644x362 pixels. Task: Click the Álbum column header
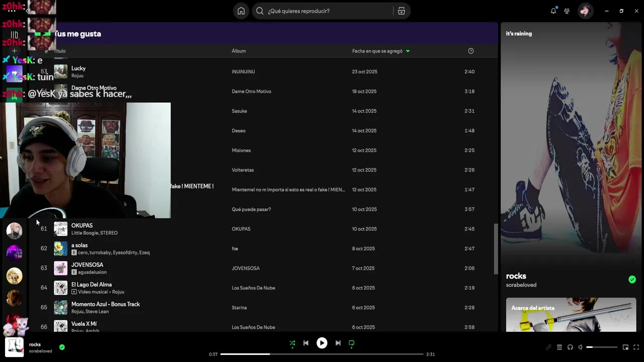[x=238, y=51]
